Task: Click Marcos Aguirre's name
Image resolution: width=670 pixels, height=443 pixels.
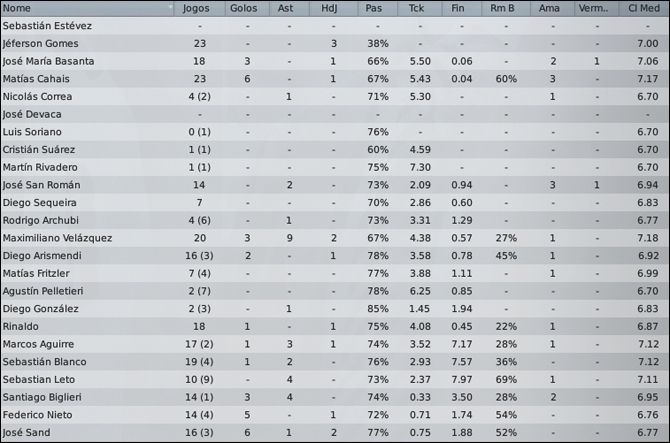Action: [x=39, y=344]
